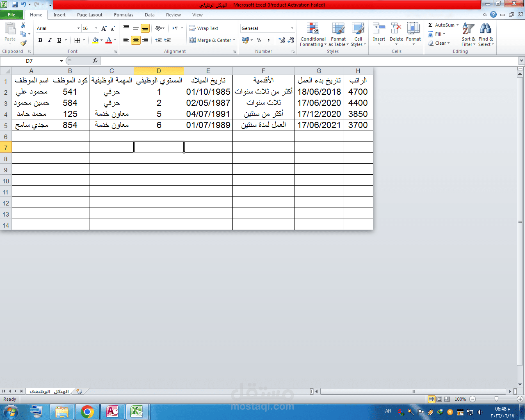Open Cell Styles gallery
Screen dimensions: 525x420
pos(358,34)
